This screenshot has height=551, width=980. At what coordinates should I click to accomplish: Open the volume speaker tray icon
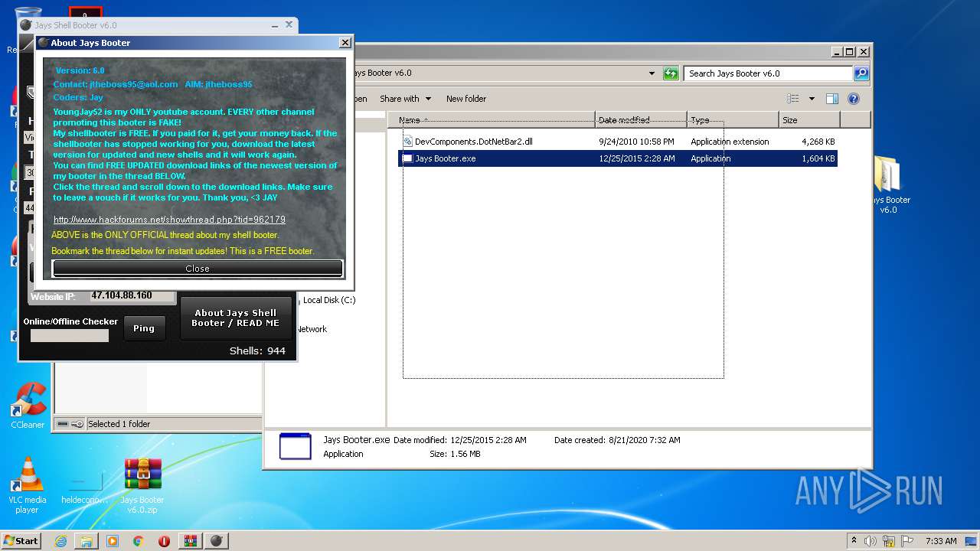pos(871,541)
